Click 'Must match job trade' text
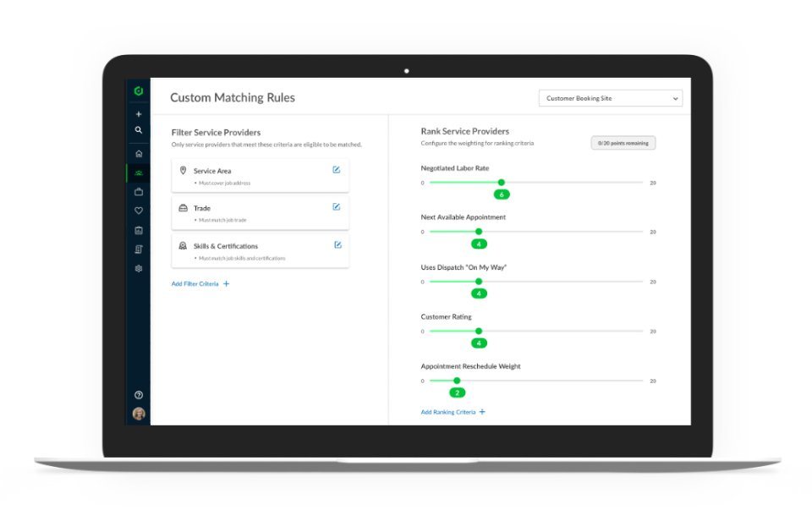 pos(222,220)
